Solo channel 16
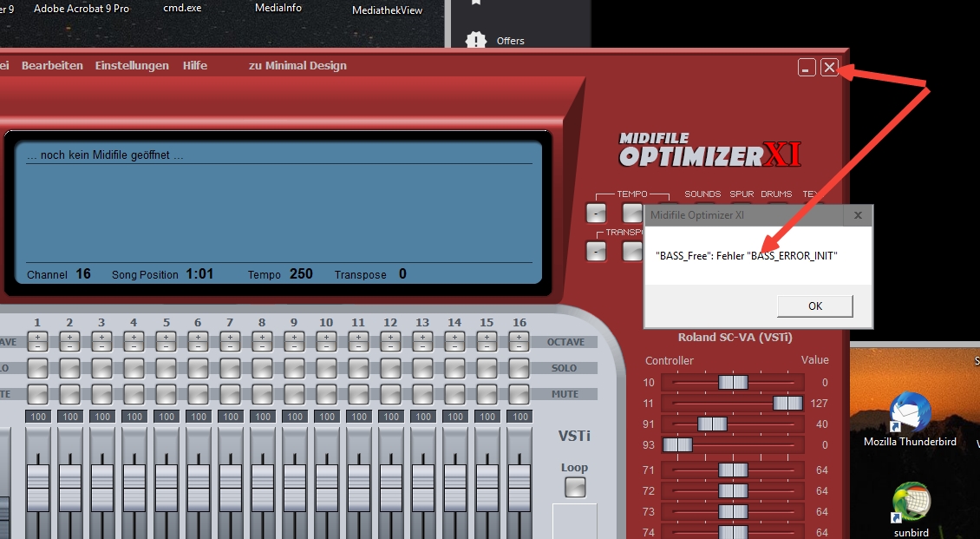 tap(519, 368)
